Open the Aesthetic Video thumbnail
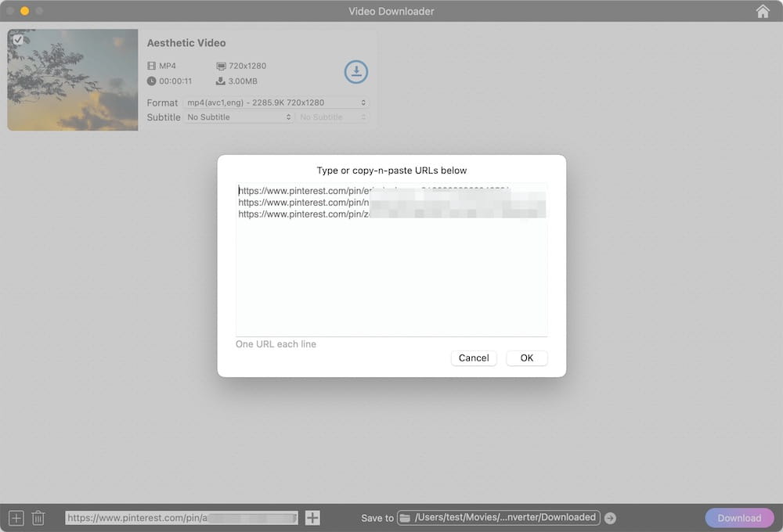The height and width of the screenshot is (532, 783). tap(72, 80)
